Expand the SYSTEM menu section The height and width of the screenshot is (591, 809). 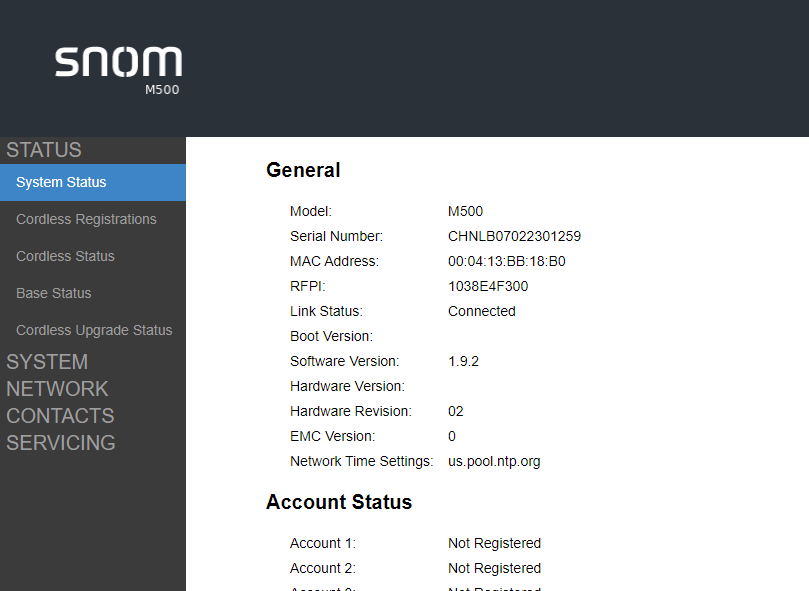click(x=47, y=362)
